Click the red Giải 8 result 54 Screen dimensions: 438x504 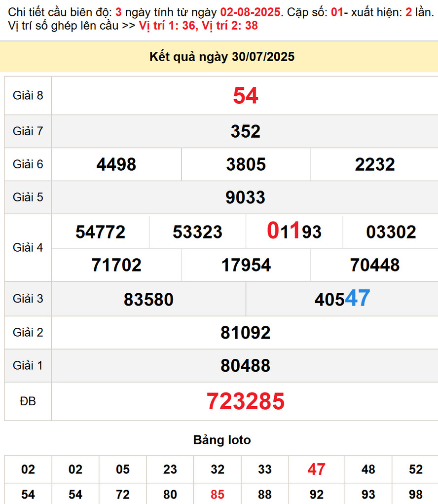click(x=245, y=96)
